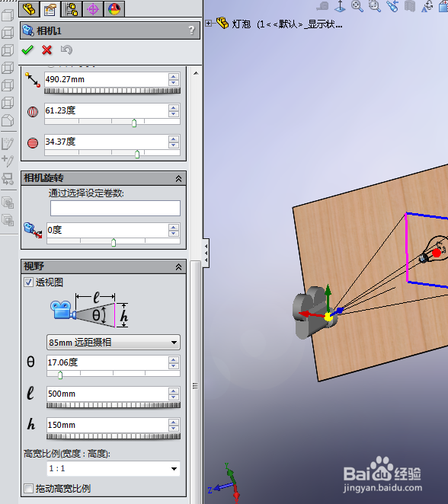Click the plus-pencil sketch icon

pos(8,161)
